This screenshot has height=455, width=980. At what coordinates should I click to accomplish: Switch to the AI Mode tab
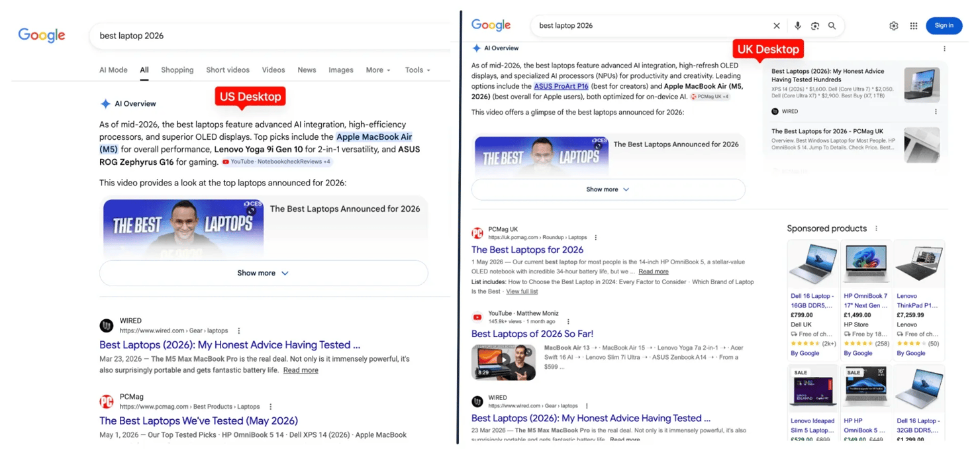click(113, 70)
